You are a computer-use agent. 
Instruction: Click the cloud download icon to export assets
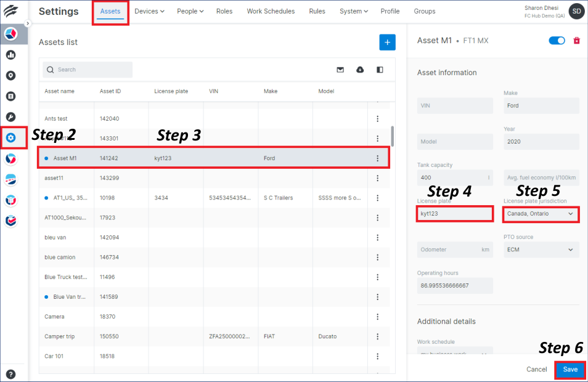360,70
